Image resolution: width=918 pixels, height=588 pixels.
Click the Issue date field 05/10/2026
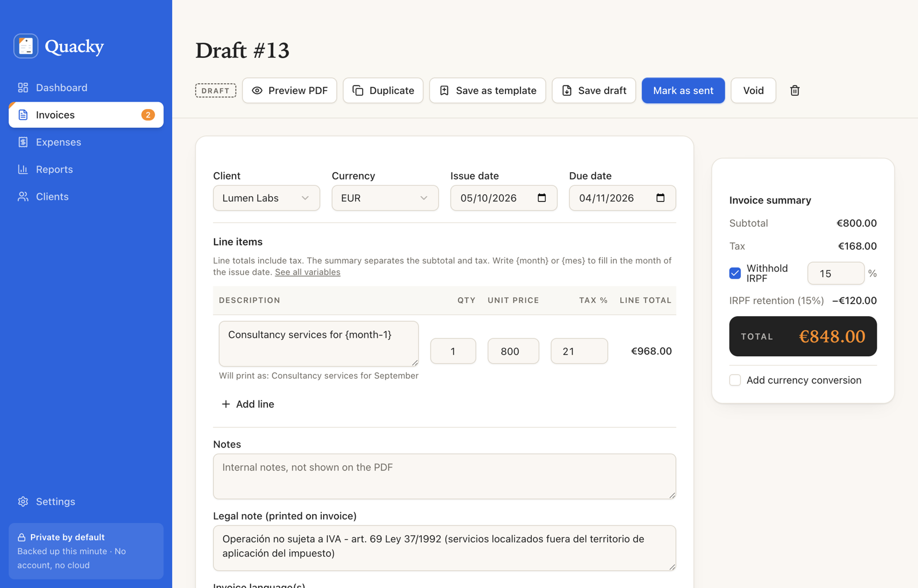[x=504, y=198]
